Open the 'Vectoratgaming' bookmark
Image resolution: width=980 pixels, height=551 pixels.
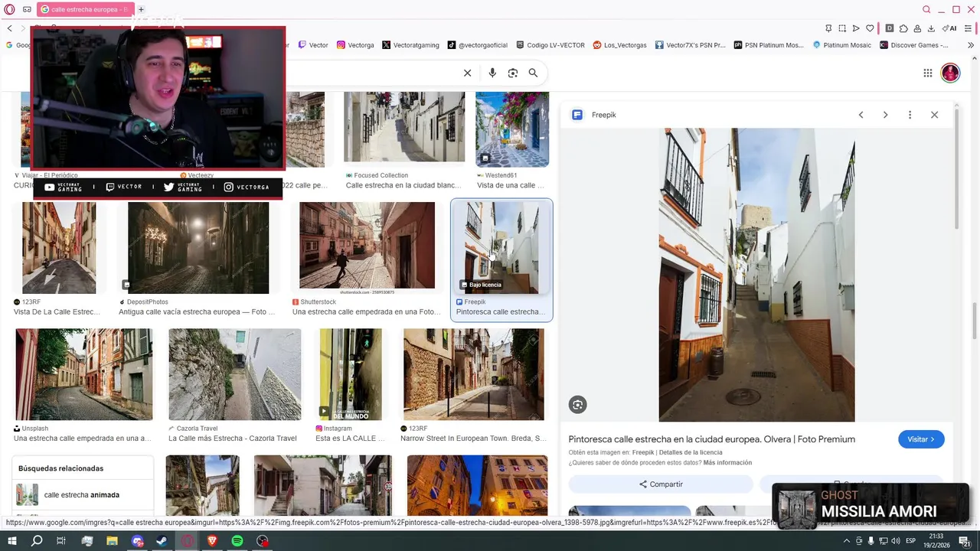click(410, 45)
